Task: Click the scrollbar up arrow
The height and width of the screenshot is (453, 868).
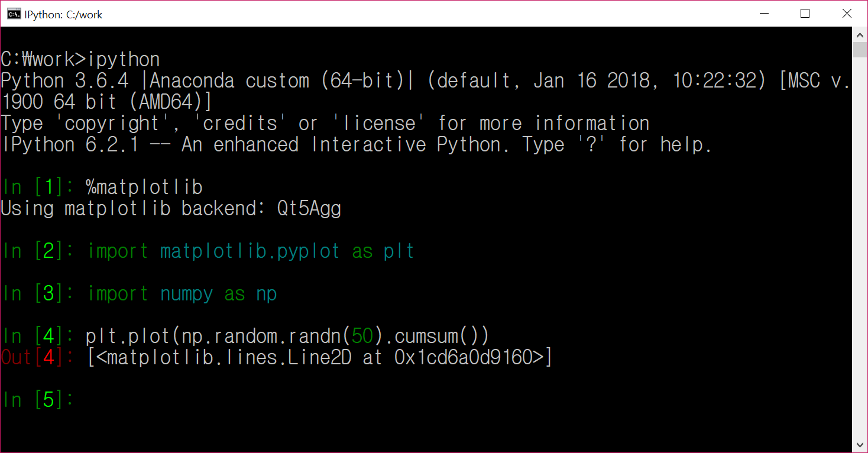Action: [x=860, y=35]
